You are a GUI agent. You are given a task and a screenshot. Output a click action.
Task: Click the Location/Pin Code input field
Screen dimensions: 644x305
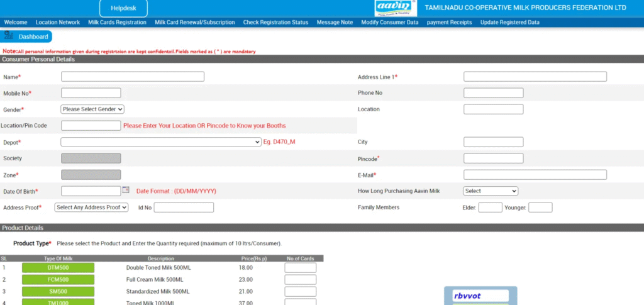click(x=91, y=126)
